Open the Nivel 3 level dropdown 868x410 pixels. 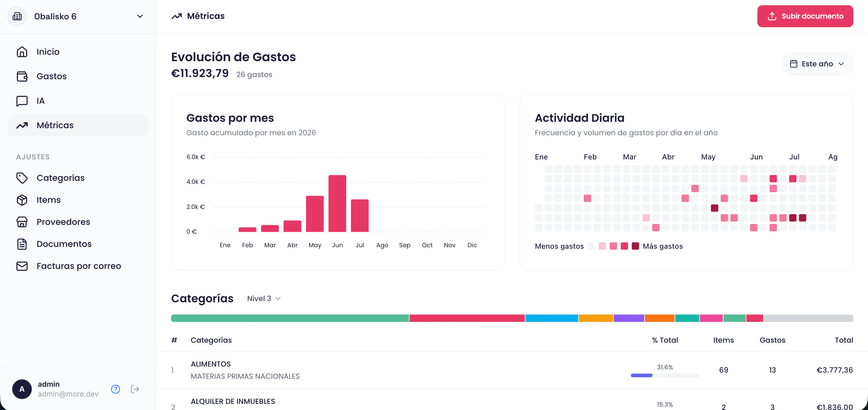click(x=264, y=299)
